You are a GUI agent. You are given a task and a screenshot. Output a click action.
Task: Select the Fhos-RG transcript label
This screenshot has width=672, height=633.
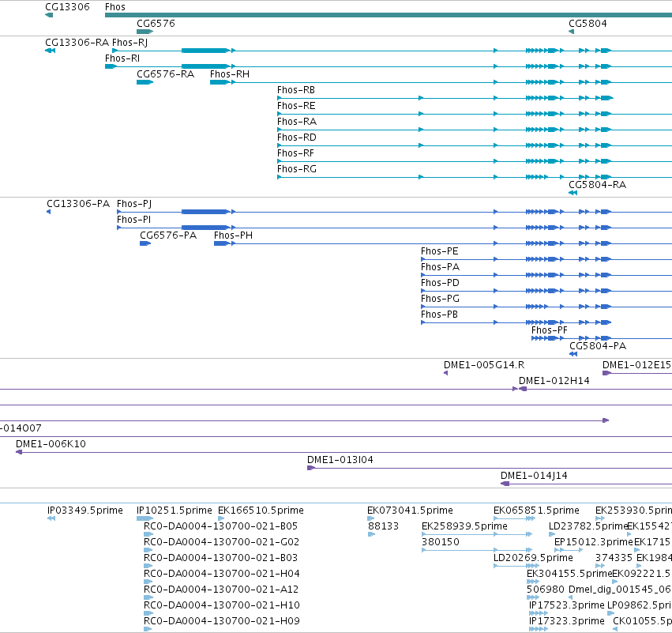point(297,169)
